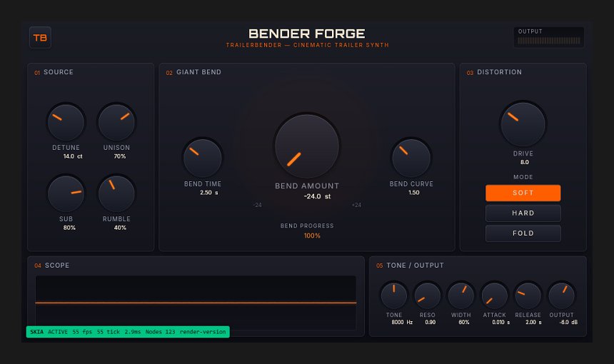Click the MODE label in Distortion
614x364 pixels.
[523, 177]
